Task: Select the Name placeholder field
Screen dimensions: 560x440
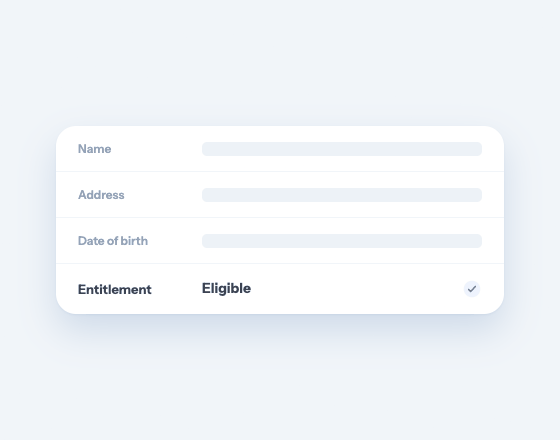Action: coord(342,149)
